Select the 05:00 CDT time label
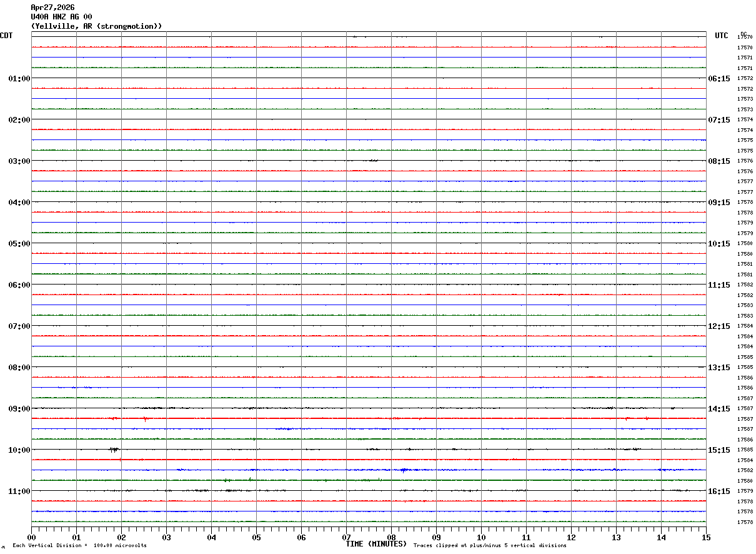This screenshot has height=554, width=756. pyautogui.click(x=19, y=243)
